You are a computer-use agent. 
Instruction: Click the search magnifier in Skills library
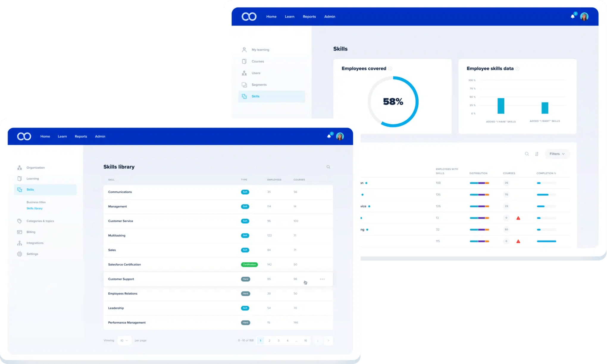328,167
